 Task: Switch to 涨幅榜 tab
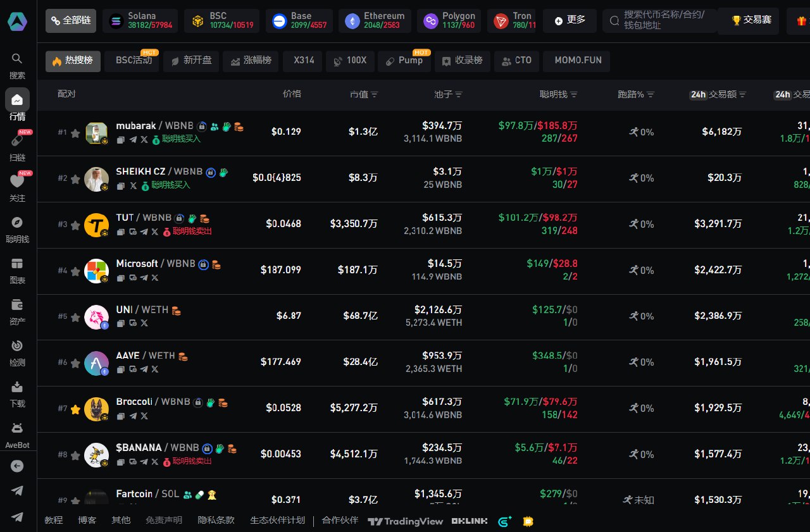click(251, 61)
